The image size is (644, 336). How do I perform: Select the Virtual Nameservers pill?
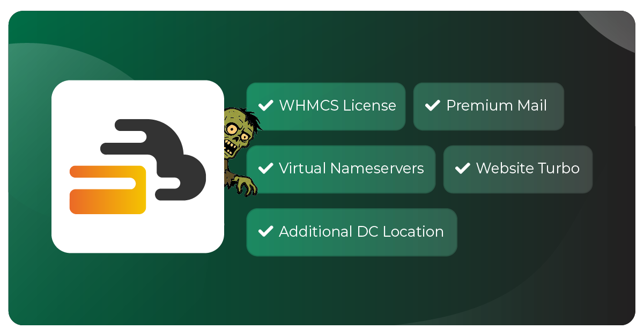point(341,169)
